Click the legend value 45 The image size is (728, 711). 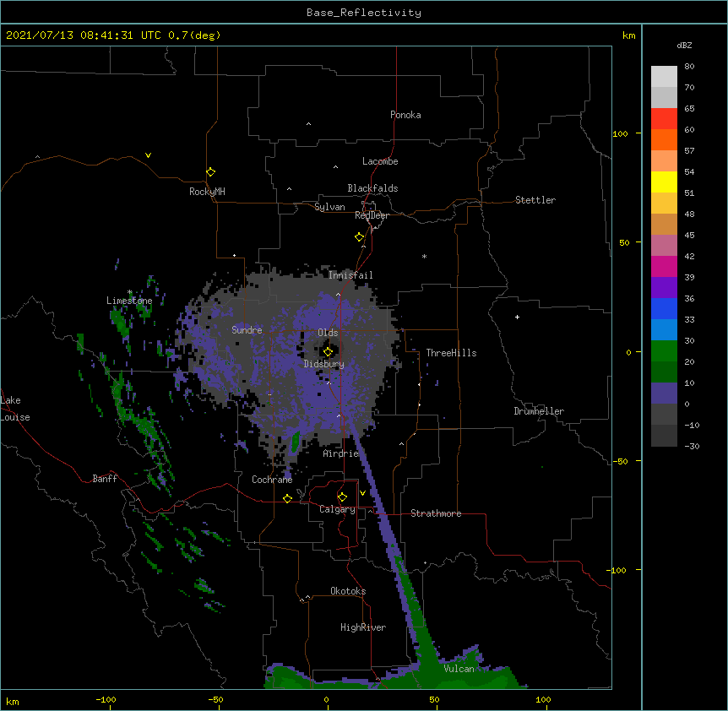tap(689, 235)
